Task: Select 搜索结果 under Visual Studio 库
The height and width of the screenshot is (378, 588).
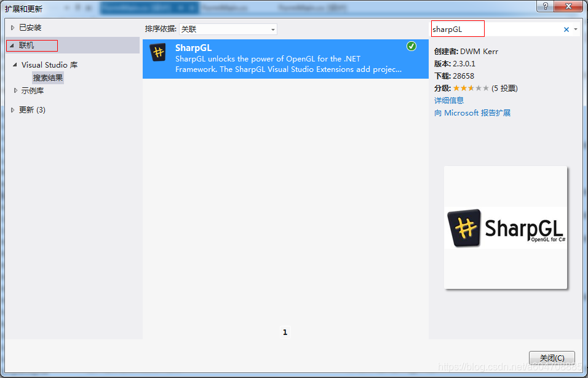Action: tap(47, 78)
